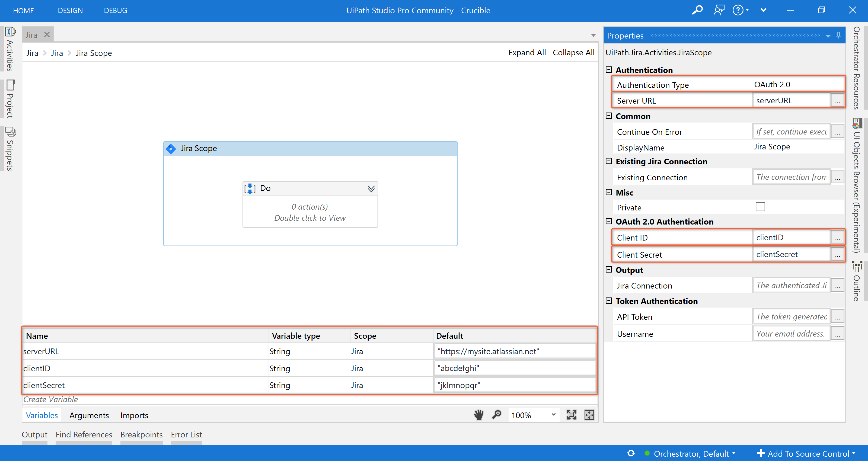Open the Activities panel icon
Viewport: 868px width, 461px height.
[x=11, y=32]
